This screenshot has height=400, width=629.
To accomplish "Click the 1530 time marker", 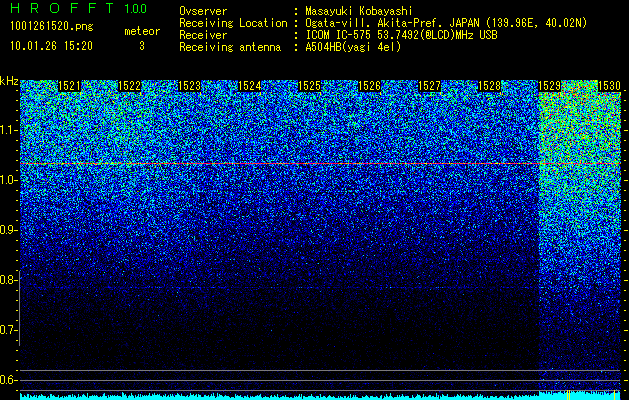I will [x=609, y=86].
